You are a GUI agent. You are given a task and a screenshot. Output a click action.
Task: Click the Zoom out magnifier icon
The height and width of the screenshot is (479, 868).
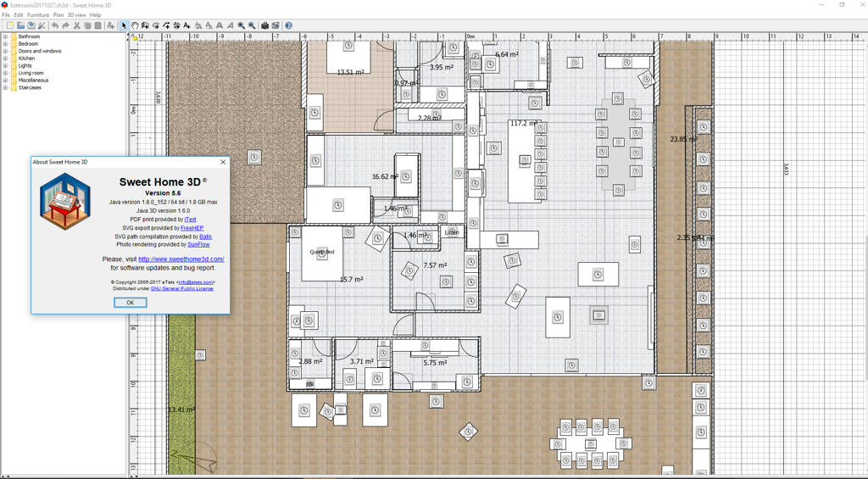pyautogui.click(x=252, y=25)
